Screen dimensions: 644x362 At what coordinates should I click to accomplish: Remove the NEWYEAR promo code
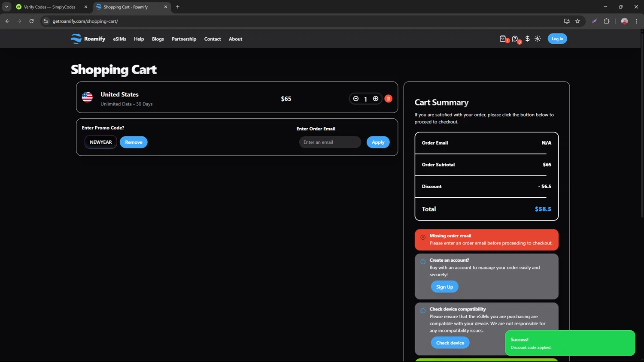pyautogui.click(x=134, y=142)
